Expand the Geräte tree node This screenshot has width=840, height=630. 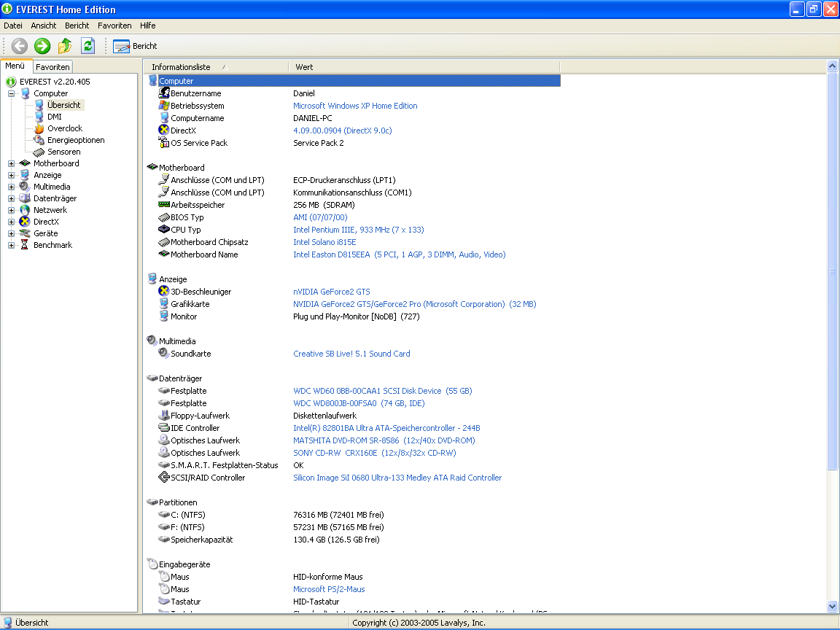coord(11,233)
